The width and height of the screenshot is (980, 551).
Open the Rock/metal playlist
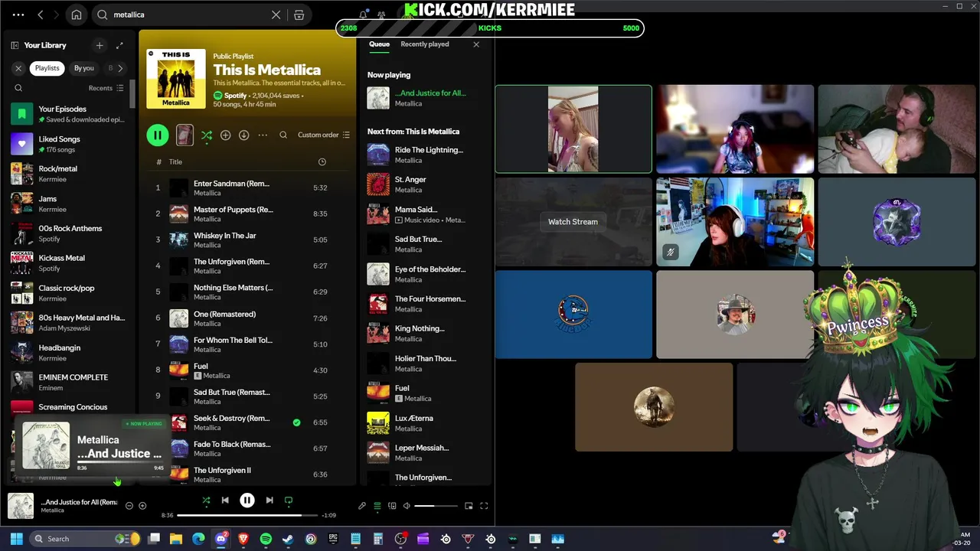click(x=67, y=174)
